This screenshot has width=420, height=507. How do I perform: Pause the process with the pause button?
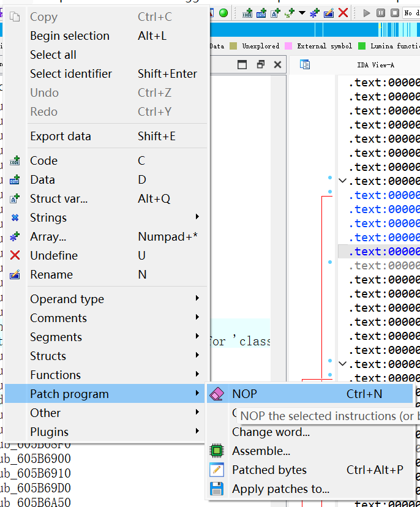[x=381, y=13]
